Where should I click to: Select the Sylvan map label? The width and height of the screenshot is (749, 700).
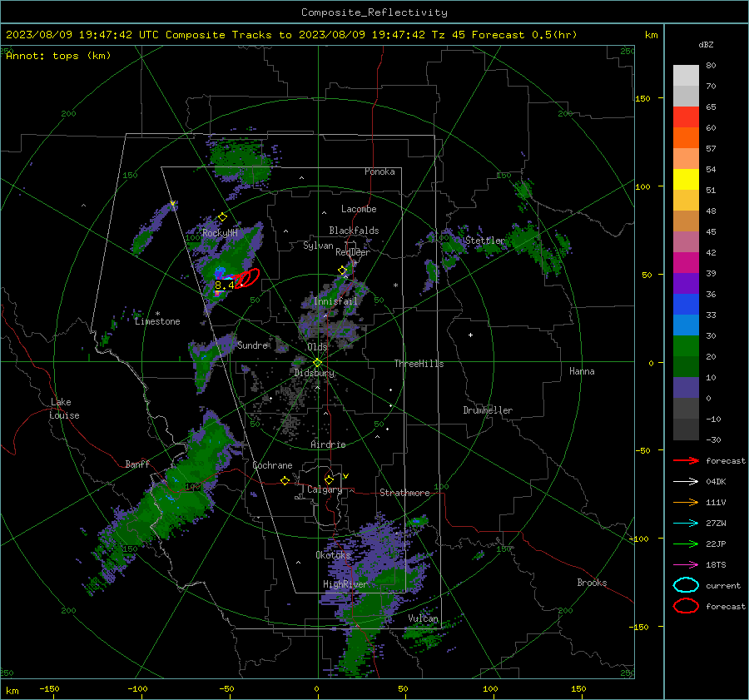tap(318, 246)
